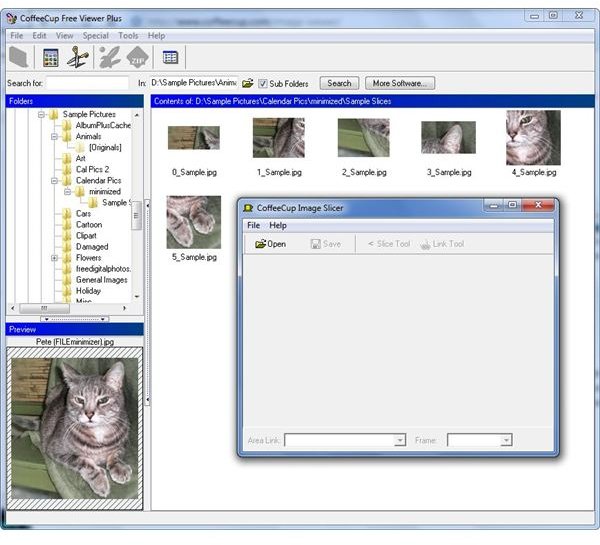Click the Search button
This screenshot has width=600, height=545.
point(339,83)
